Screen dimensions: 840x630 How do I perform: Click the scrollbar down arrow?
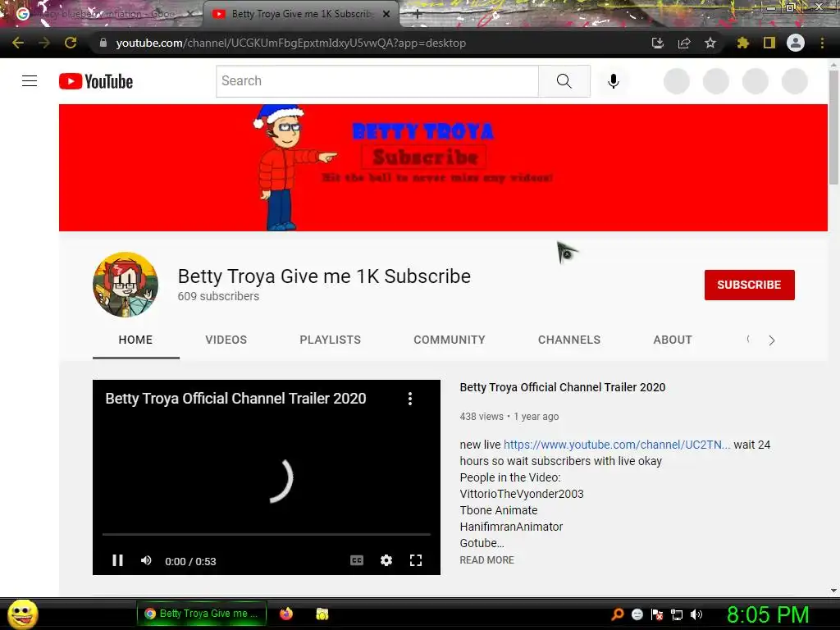833,591
